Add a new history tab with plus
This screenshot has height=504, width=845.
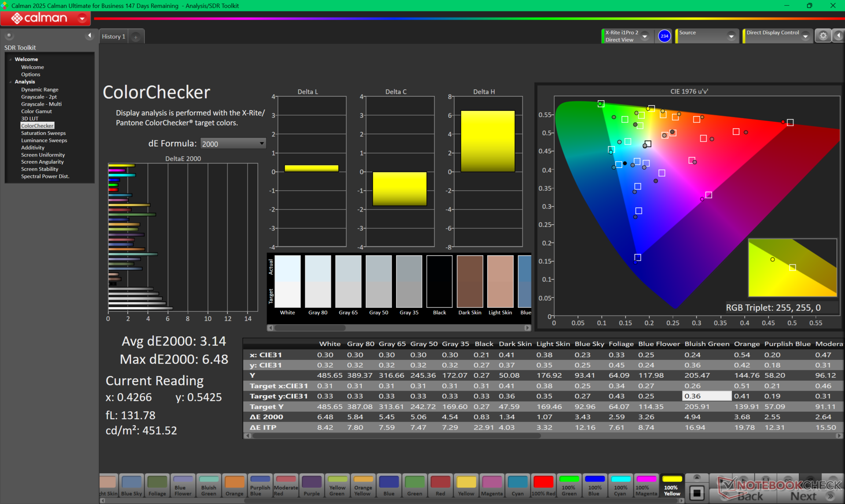click(x=136, y=37)
